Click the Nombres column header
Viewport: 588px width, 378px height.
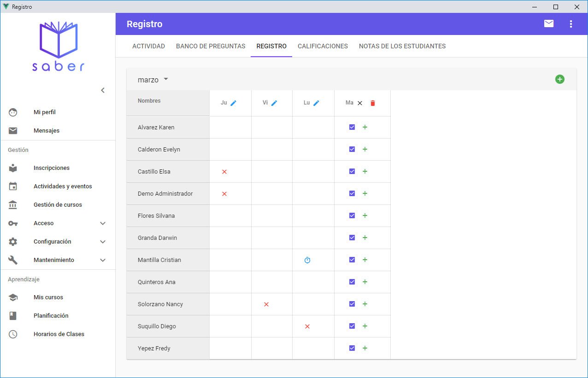tap(168, 103)
